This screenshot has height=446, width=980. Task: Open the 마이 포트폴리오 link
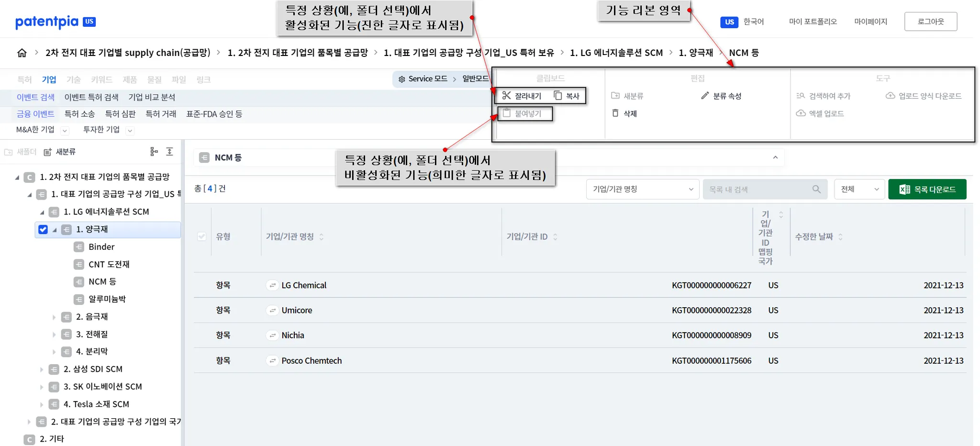coord(813,22)
